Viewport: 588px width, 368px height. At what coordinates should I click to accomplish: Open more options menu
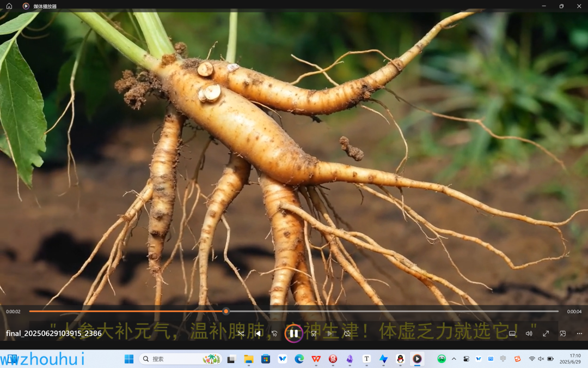(579, 333)
